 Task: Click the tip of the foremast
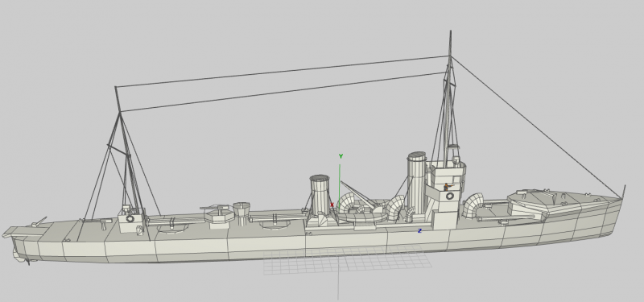pos(451,32)
